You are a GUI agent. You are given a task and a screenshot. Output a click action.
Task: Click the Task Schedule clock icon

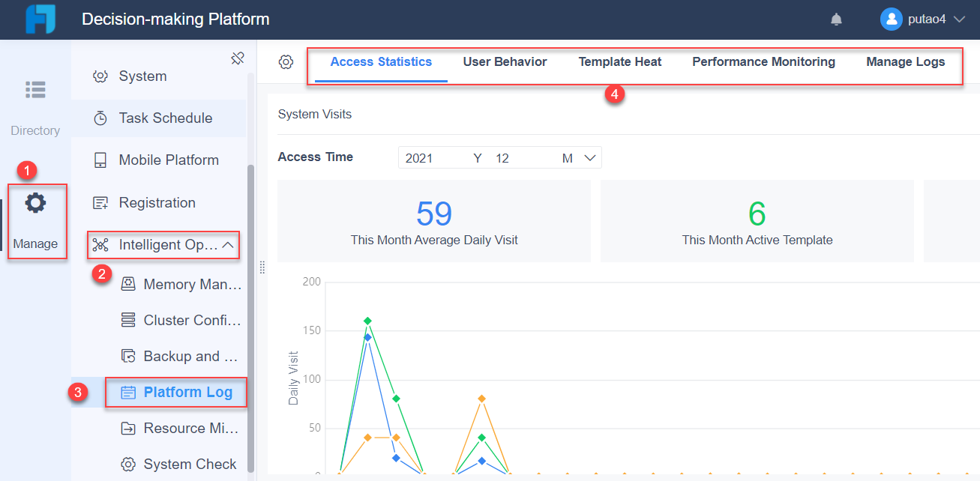(100, 118)
